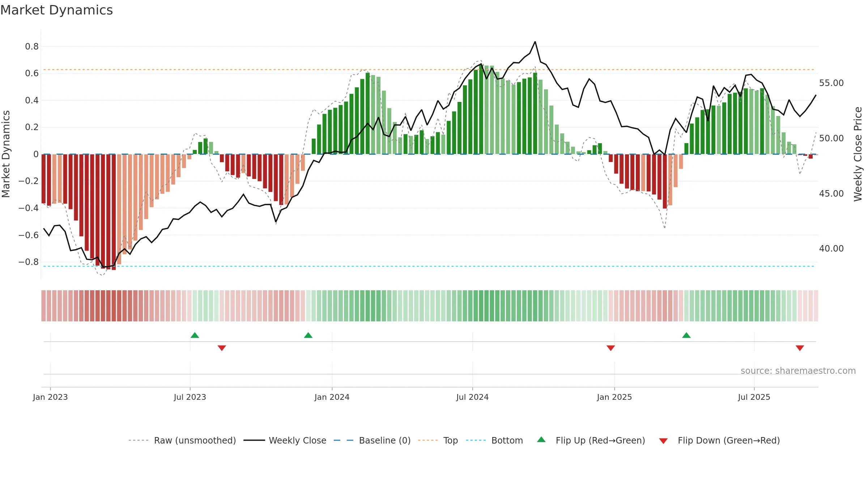This screenshot has width=868, height=488.
Task: Toggle Flip Up (Red→Green) legend item
Action: (x=591, y=440)
